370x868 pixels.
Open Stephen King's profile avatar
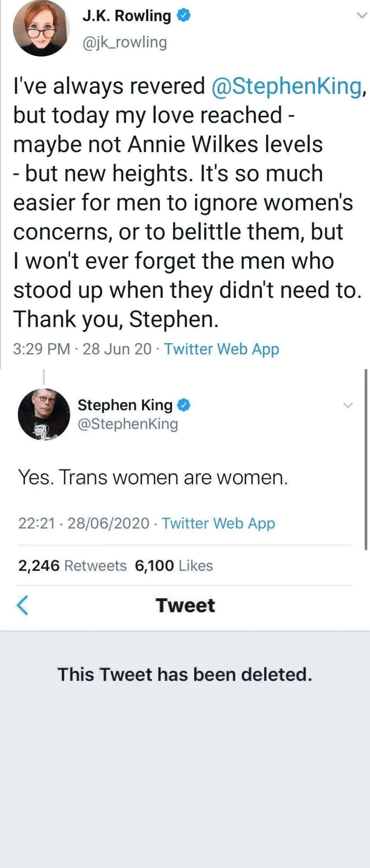click(44, 414)
